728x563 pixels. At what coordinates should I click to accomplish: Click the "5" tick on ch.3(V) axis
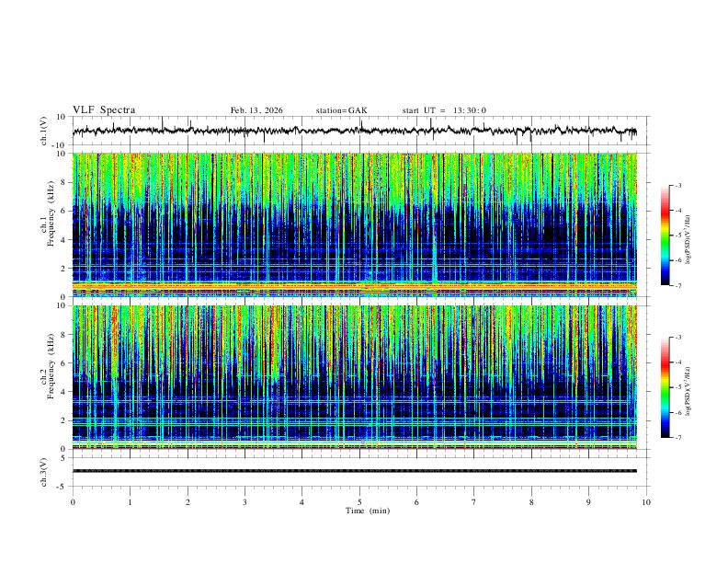pos(64,458)
